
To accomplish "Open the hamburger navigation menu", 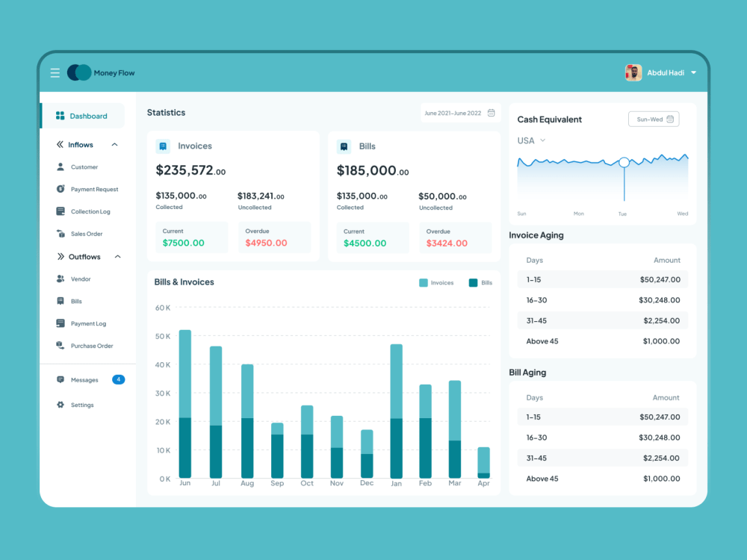I will pyautogui.click(x=55, y=72).
